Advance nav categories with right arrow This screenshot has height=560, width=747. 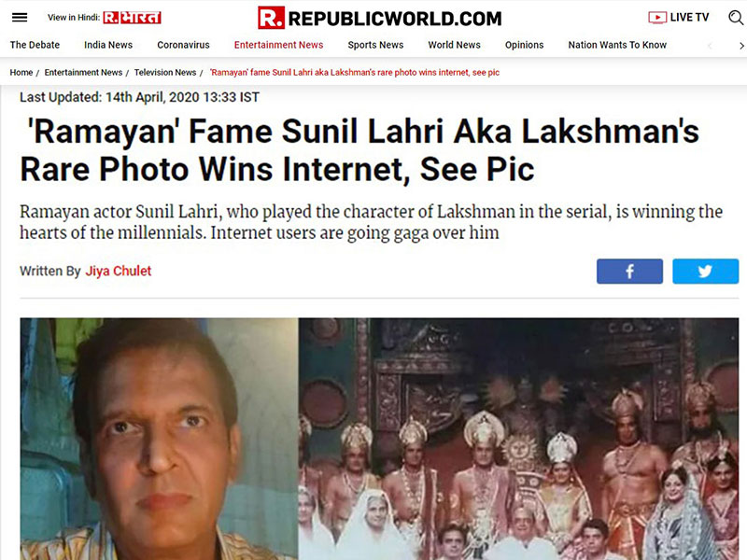pos(740,46)
